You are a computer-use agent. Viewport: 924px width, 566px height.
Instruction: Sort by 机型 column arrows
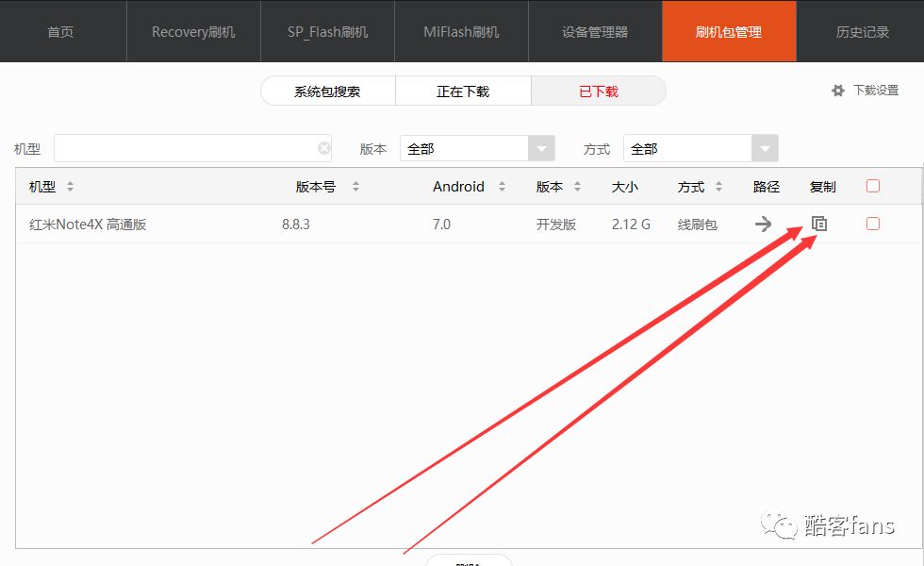70,187
